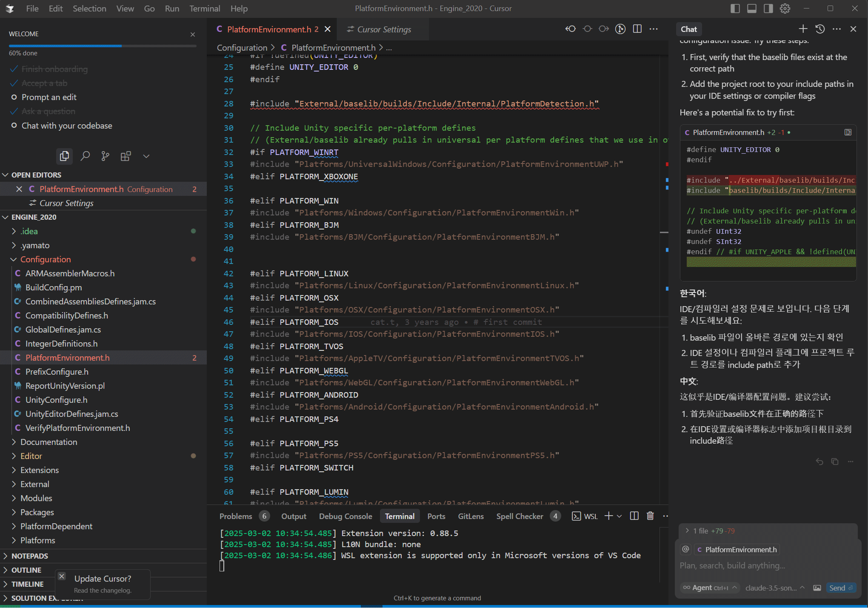Expand the Platforms folder in explorer

point(37,540)
